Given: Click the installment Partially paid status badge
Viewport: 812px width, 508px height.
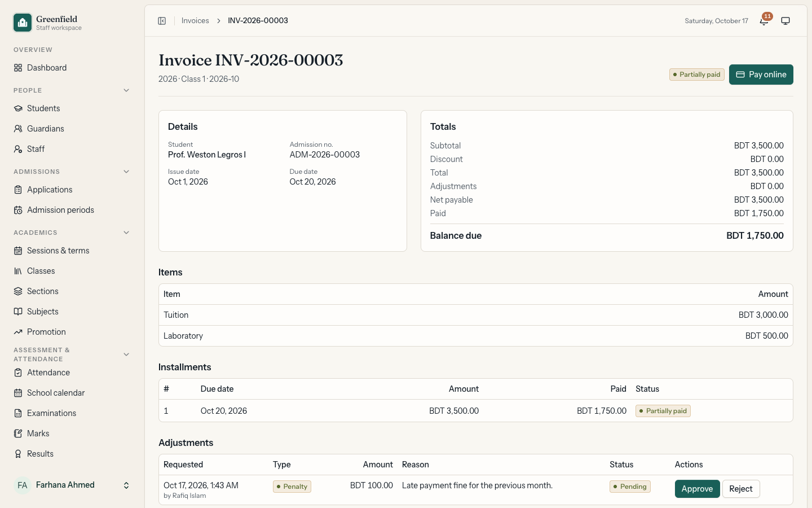Looking at the screenshot, I should coord(663,411).
